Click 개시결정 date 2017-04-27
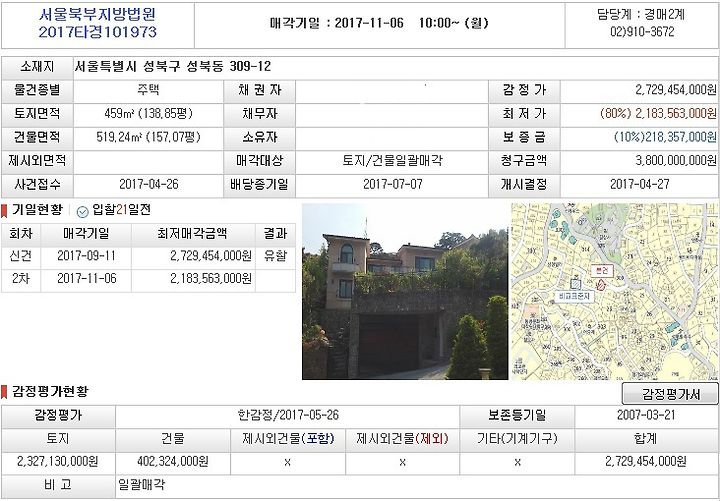The image size is (720, 501). [639, 185]
